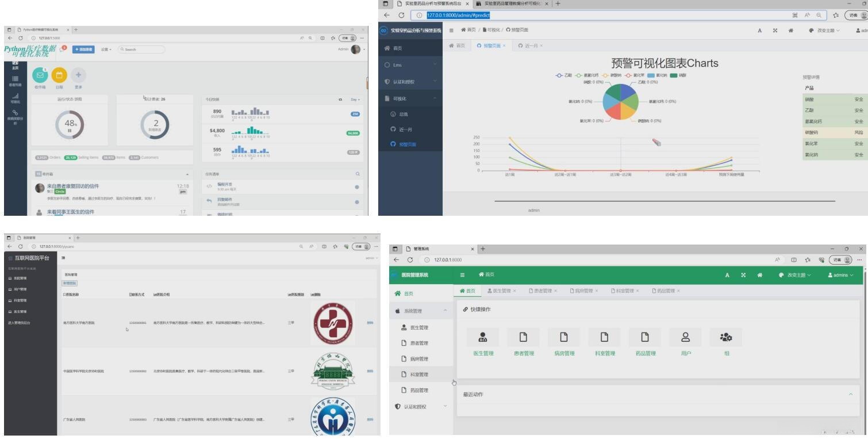Toggle the hamburger menu in the drug warning system
Viewport: 868px width, 439px height.
click(451, 30)
